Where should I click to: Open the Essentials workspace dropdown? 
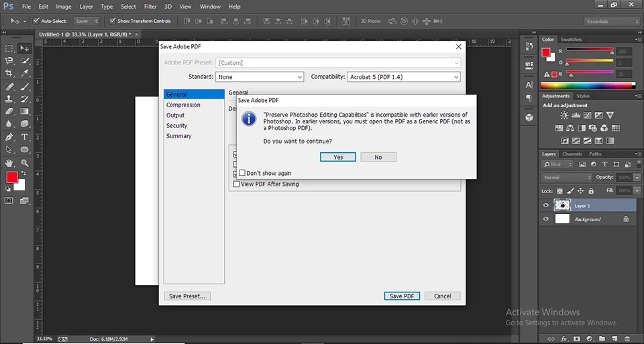pos(612,21)
